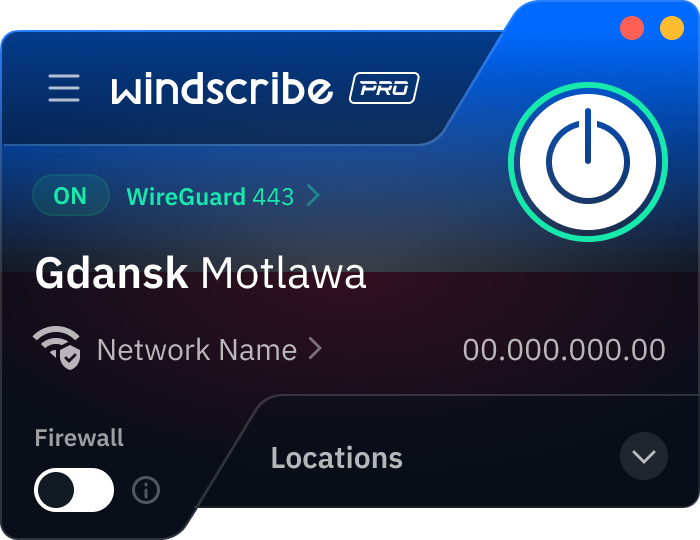700x540 pixels.
Task: Click the large power connect button
Action: point(588,162)
